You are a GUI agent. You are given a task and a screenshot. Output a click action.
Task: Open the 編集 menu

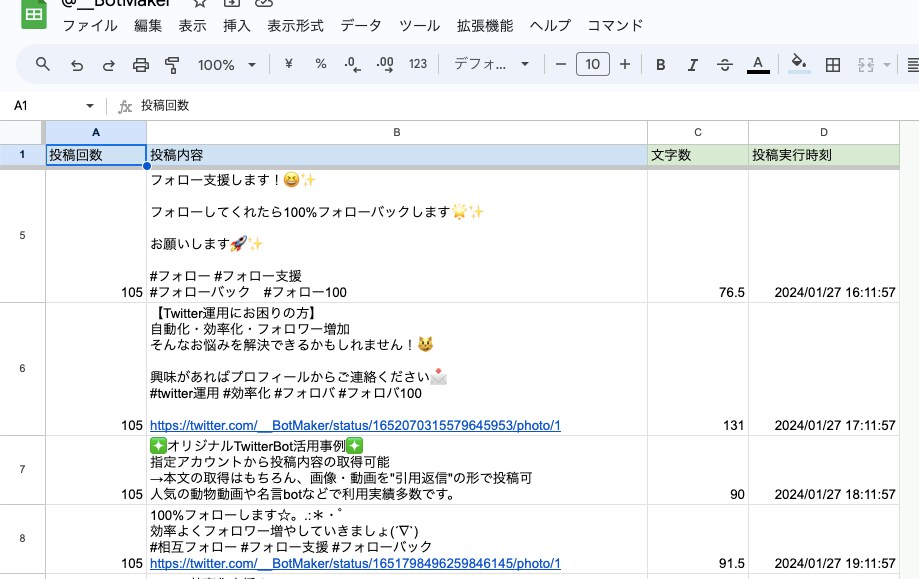pyautogui.click(x=148, y=26)
